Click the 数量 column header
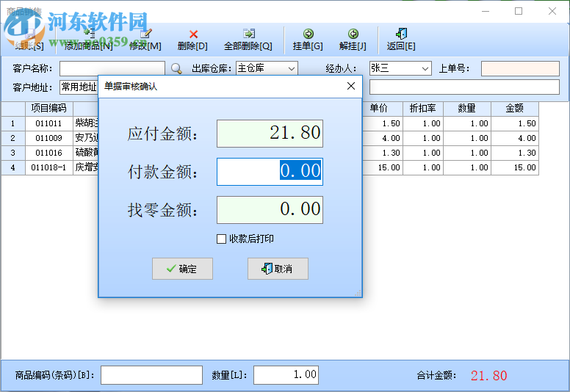Screen dimensions: 570x392 click(467, 108)
